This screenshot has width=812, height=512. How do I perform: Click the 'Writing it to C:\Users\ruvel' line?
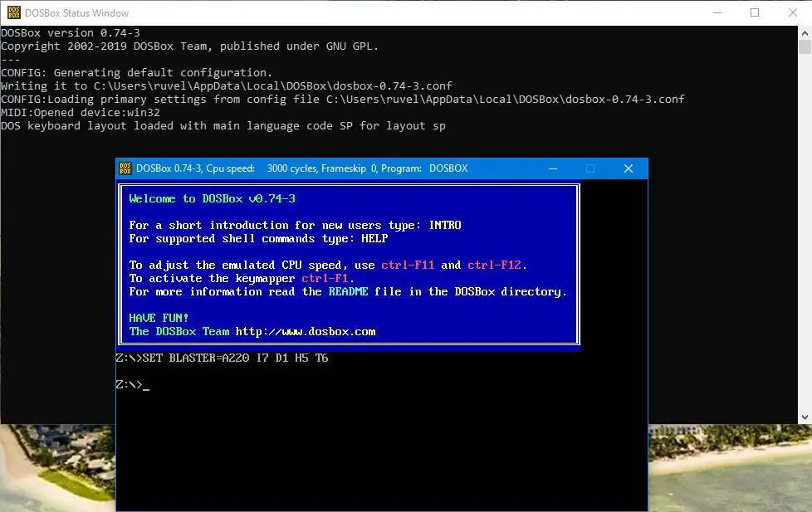pyautogui.click(x=227, y=86)
